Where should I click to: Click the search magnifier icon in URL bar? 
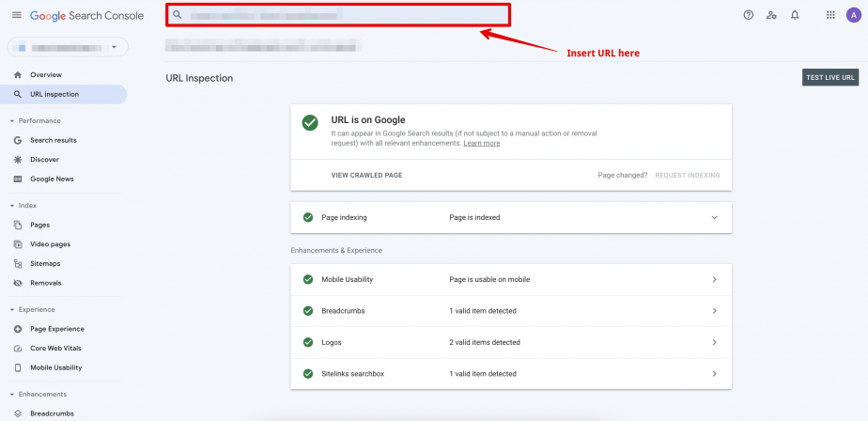(x=178, y=15)
